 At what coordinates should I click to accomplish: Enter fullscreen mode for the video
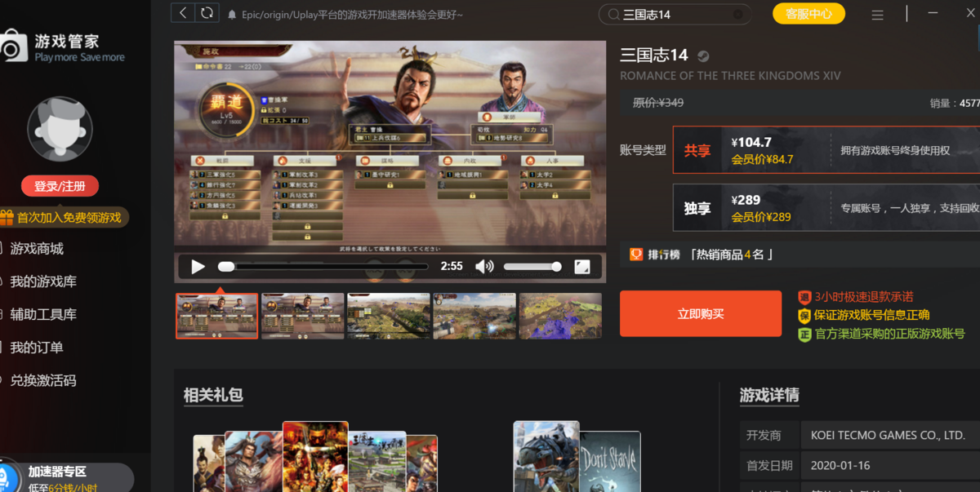581,266
